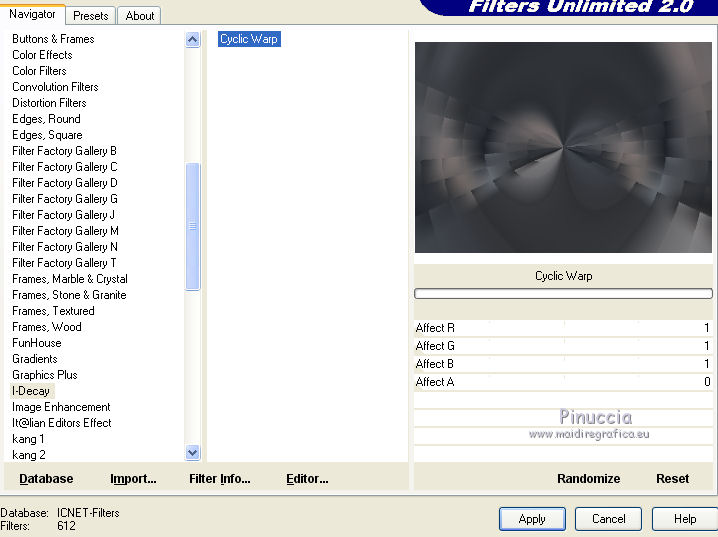Select Filter Factory Gallery C
The width and height of the screenshot is (718, 537).
(65, 167)
